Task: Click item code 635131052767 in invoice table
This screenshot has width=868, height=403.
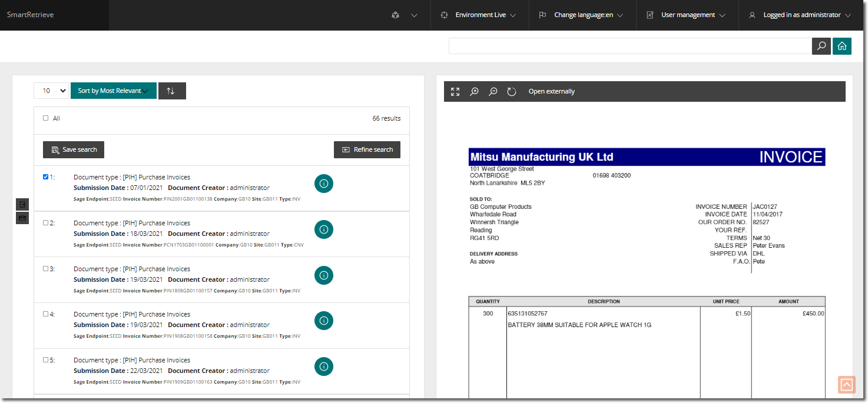Action: [527, 314]
